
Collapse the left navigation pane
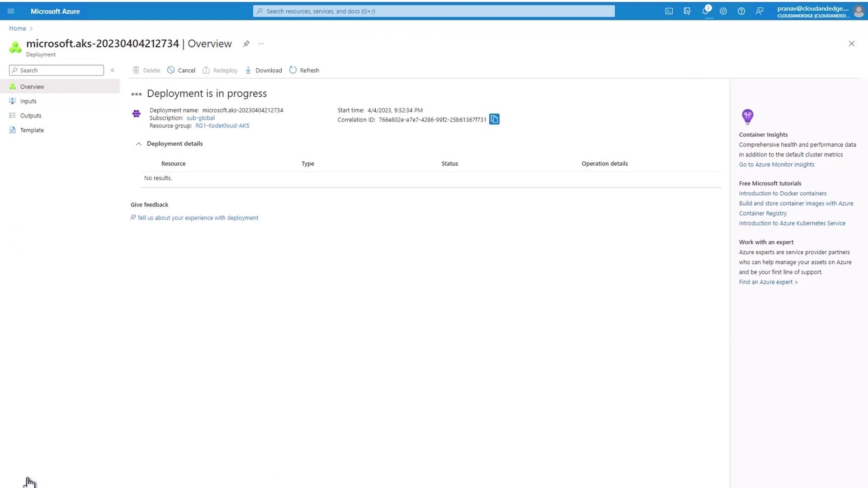click(x=113, y=70)
